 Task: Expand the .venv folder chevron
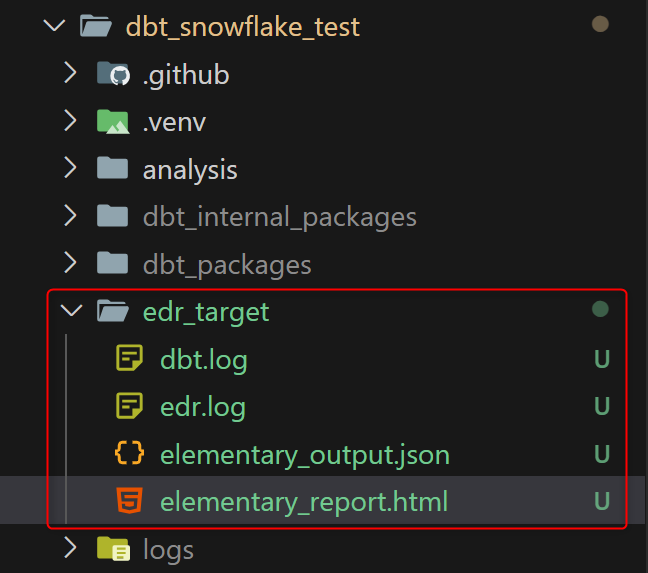point(71,121)
